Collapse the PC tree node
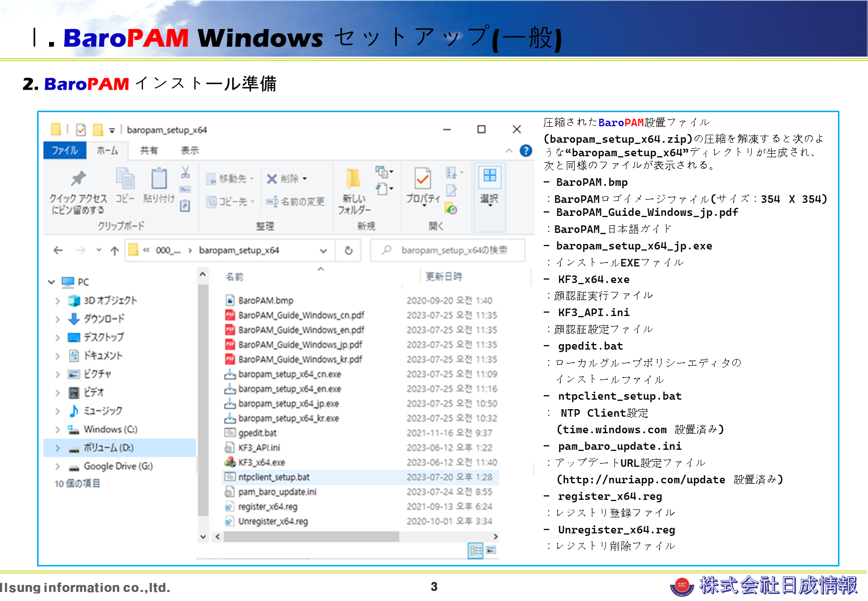 (52, 282)
